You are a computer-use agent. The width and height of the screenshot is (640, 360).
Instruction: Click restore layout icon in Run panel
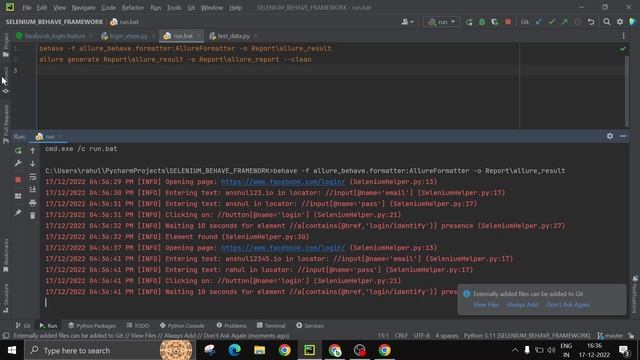pyautogui.click(x=18, y=196)
